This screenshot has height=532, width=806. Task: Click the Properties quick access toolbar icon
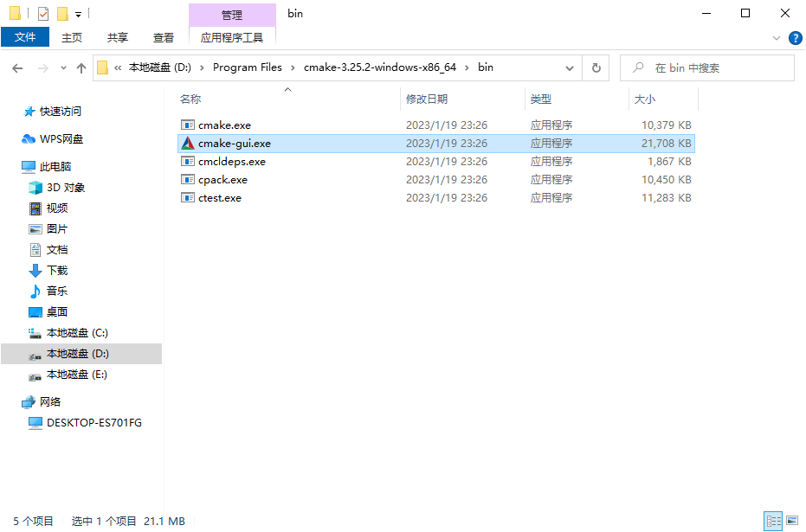pos(43,13)
